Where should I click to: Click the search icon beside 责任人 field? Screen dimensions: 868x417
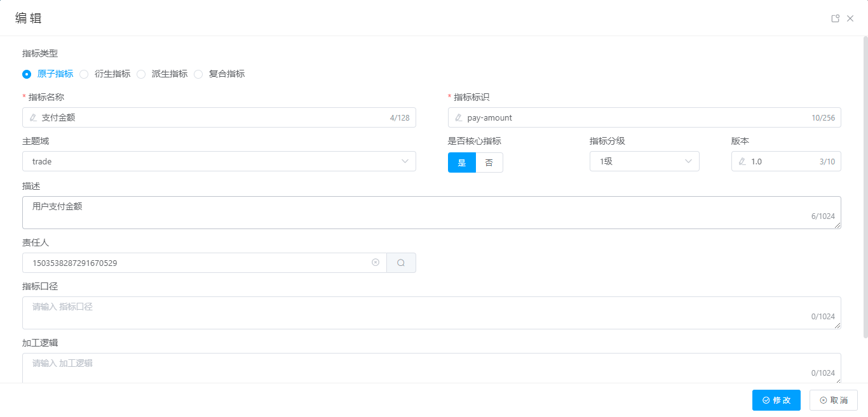tap(401, 263)
